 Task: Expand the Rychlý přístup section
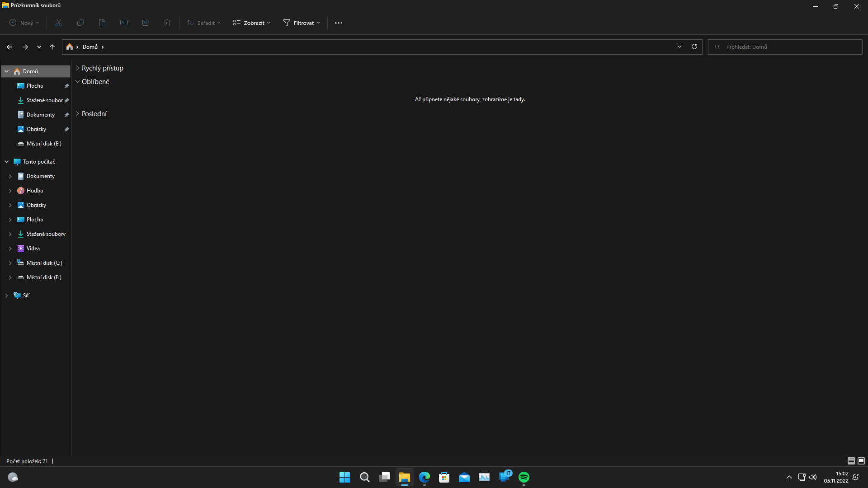click(x=77, y=68)
